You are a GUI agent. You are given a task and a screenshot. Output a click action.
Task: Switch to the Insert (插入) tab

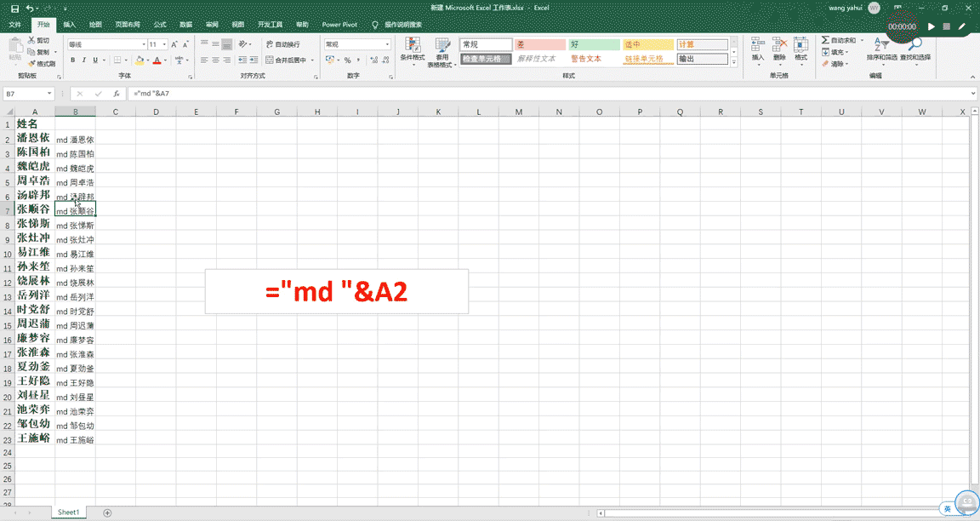point(70,25)
